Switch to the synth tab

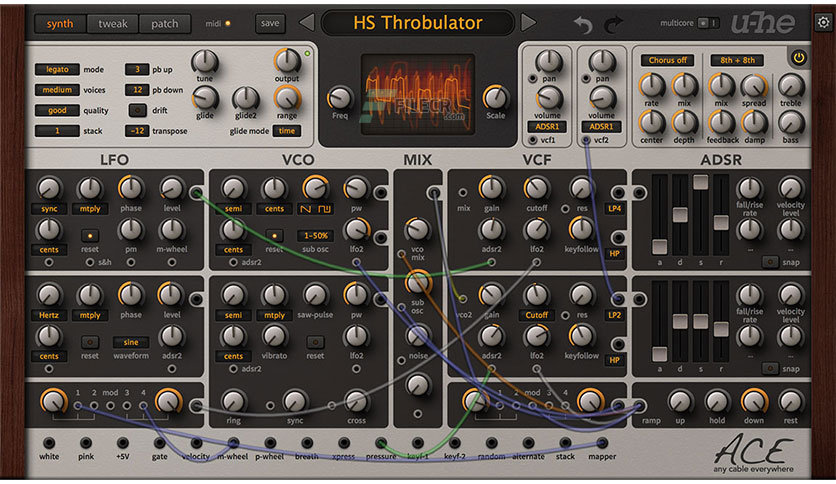tap(60, 24)
